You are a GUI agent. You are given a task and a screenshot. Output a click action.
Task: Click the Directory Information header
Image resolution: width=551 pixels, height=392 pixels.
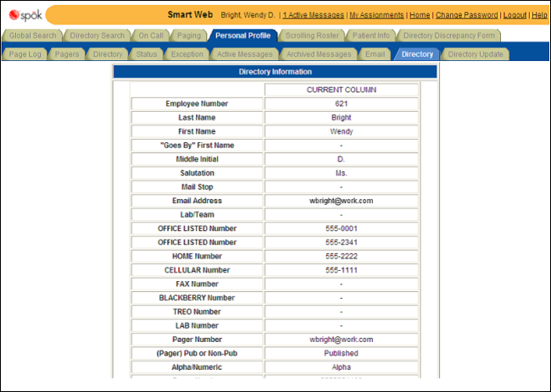(x=275, y=72)
